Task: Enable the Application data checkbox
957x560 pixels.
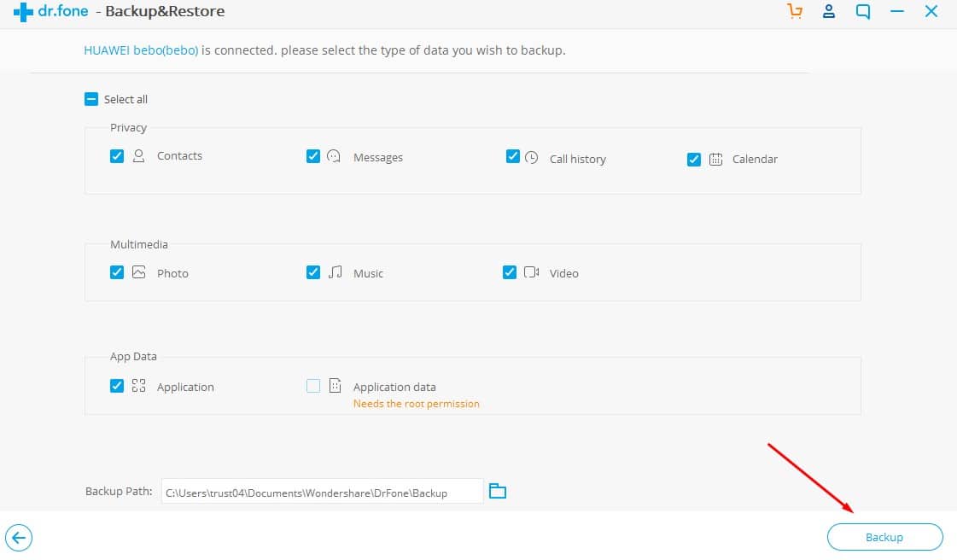Action: (x=313, y=386)
